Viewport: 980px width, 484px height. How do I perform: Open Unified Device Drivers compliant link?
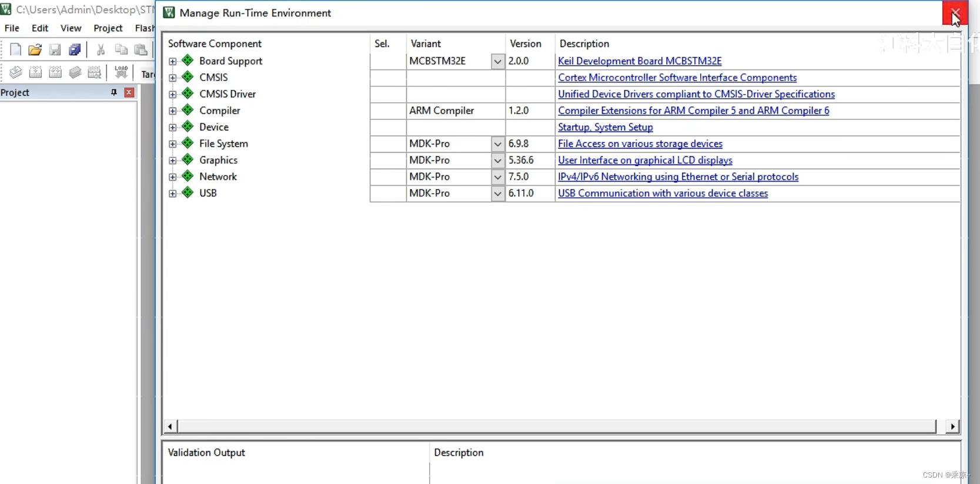tap(696, 94)
